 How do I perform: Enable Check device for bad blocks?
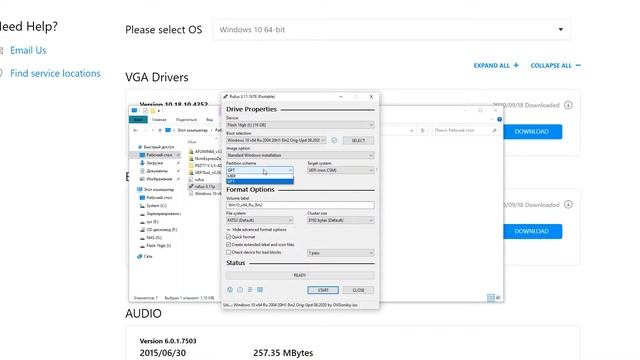(229, 252)
